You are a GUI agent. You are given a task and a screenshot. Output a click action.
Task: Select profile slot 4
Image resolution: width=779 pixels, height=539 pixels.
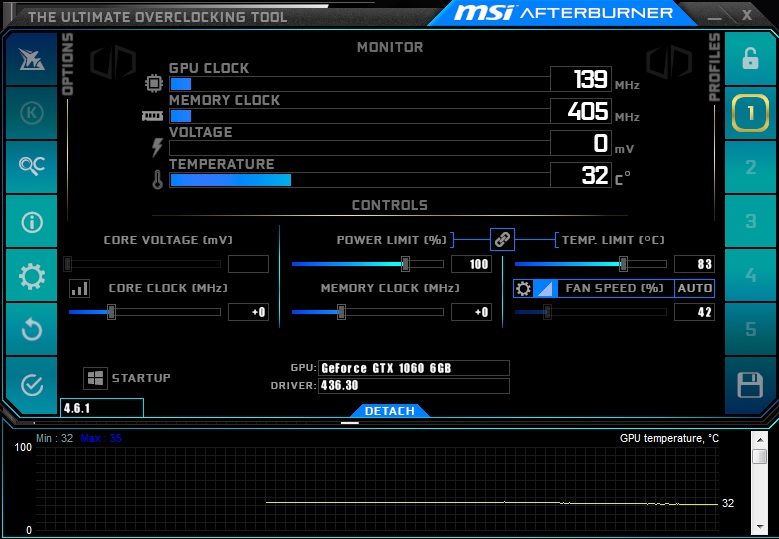750,275
